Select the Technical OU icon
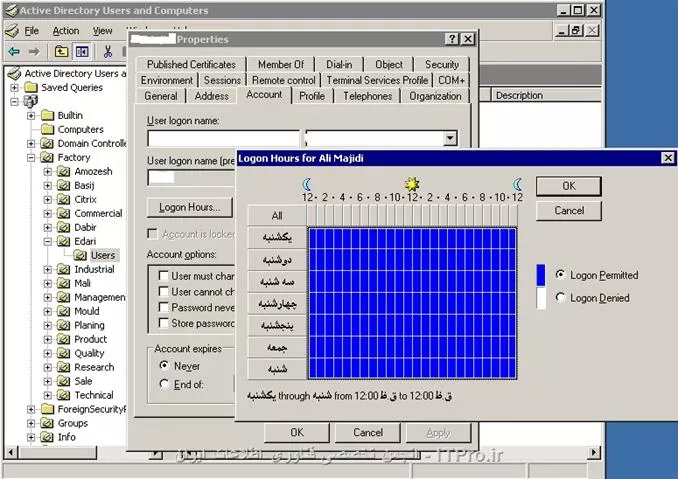678x479 pixels. pos(64,395)
